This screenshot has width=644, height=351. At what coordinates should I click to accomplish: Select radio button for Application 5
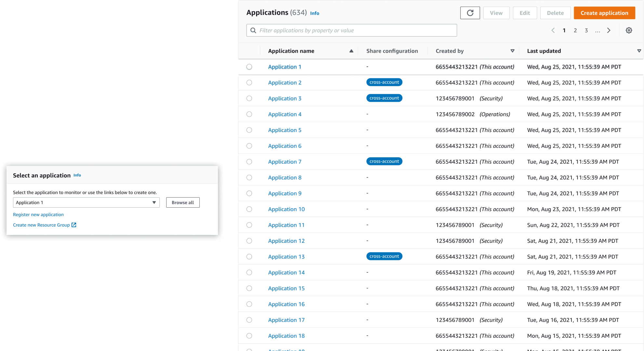point(249,130)
